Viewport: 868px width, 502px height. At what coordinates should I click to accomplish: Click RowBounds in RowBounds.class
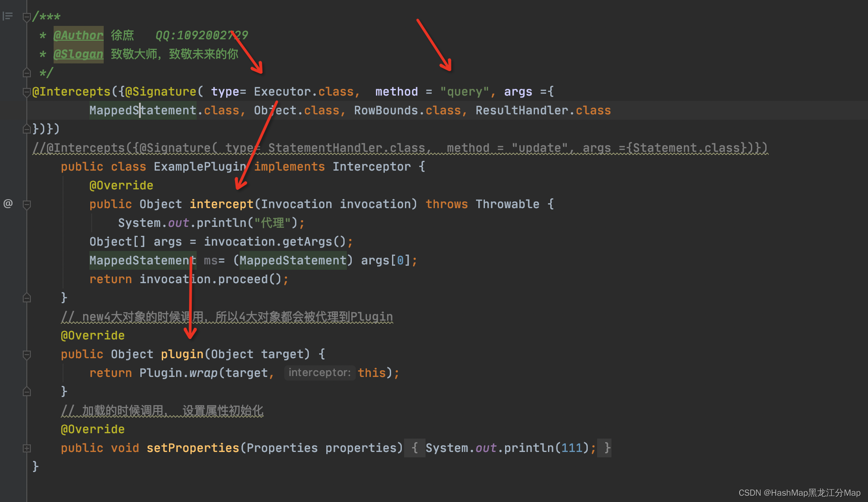pyautogui.click(x=386, y=110)
